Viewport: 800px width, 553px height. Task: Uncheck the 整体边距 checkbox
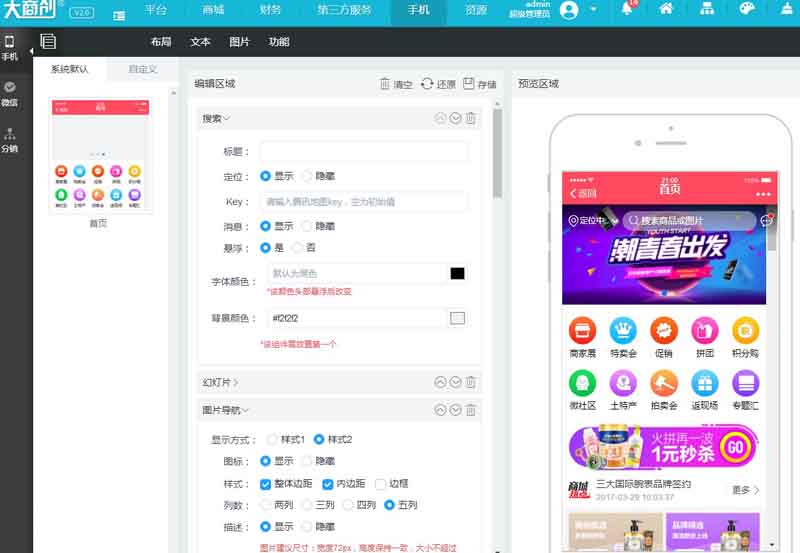click(266, 484)
